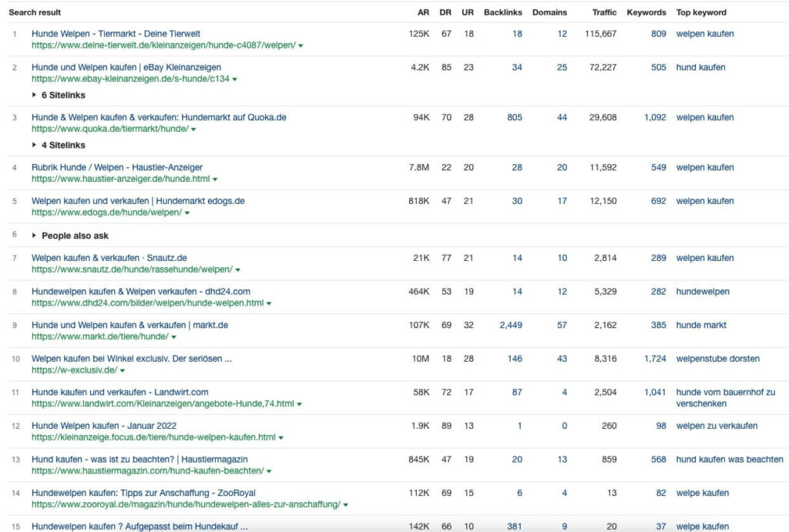Open the 2,449 backlinks for markt.de
Screen dimensions: 789x532
point(511,326)
